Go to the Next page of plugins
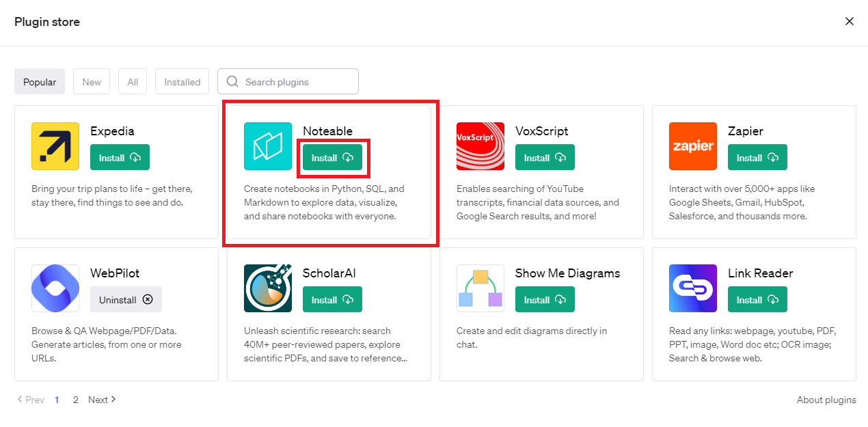The width and height of the screenshot is (868, 427). point(102,400)
